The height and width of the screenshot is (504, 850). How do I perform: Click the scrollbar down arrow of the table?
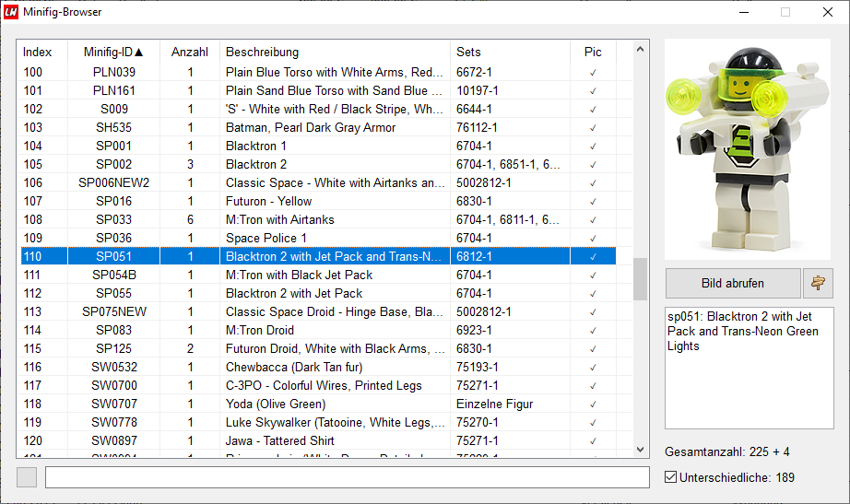point(640,450)
